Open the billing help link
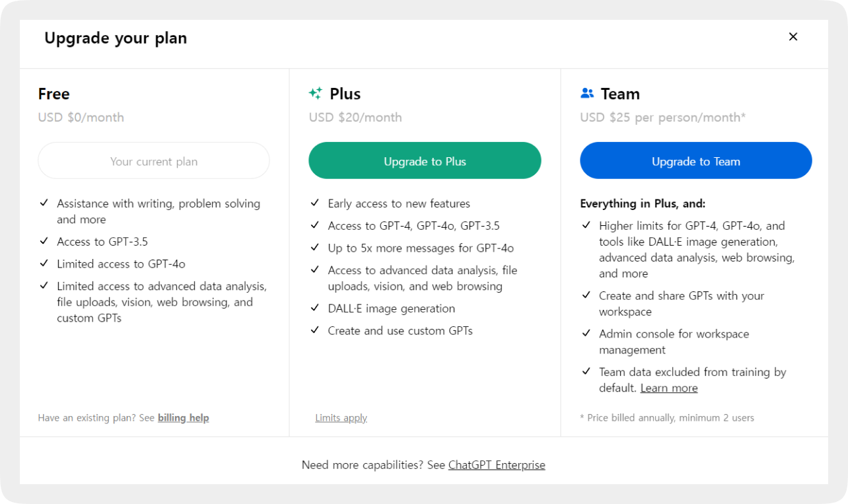 [x=183, y=417]
